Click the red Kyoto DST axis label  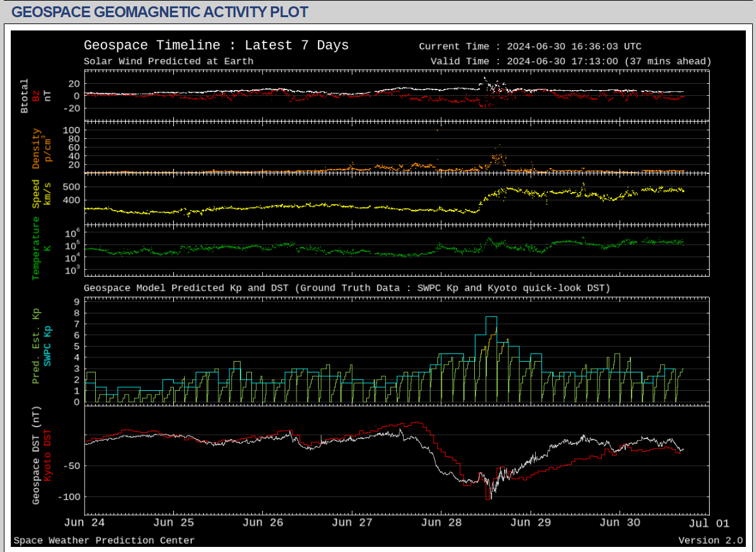48,454
